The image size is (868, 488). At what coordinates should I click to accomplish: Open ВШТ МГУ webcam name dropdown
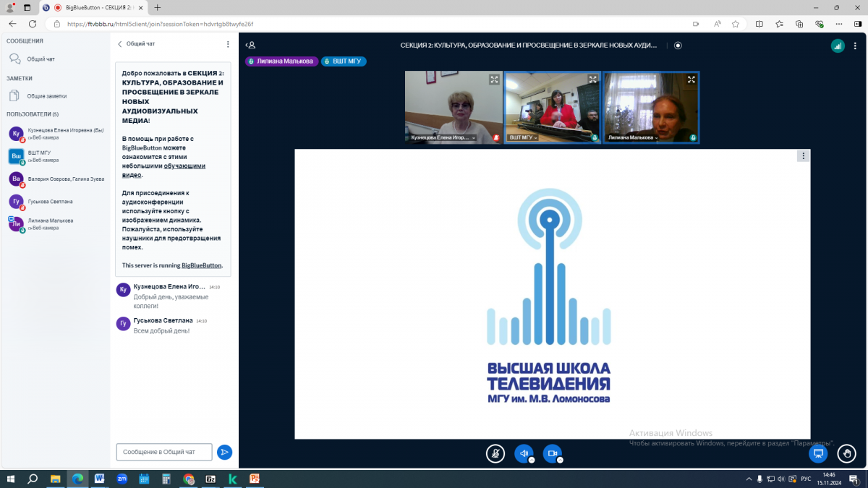pyautogui.click(x=524, y=137)
